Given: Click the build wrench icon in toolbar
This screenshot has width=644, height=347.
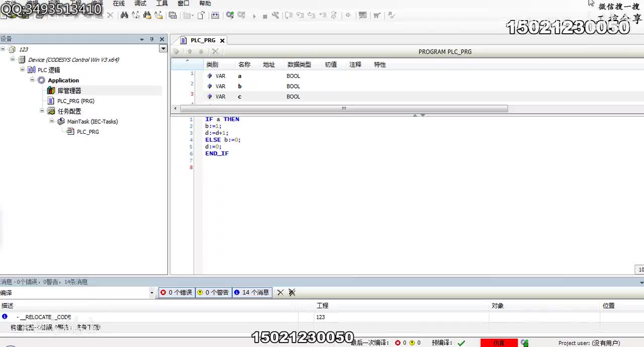Looking at the screenshot, I should (275, 15).
